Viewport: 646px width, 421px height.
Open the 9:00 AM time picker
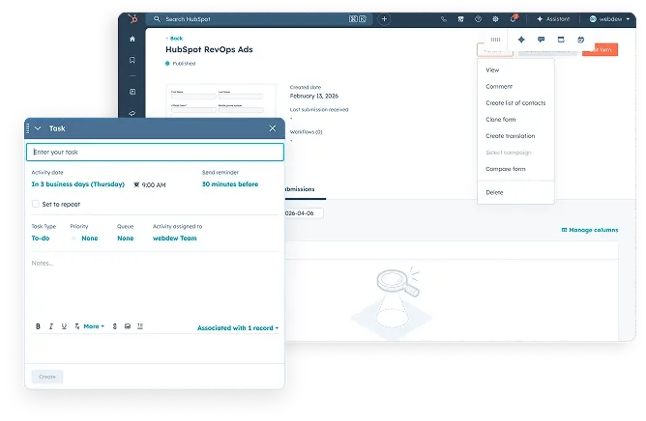point(150,185)
